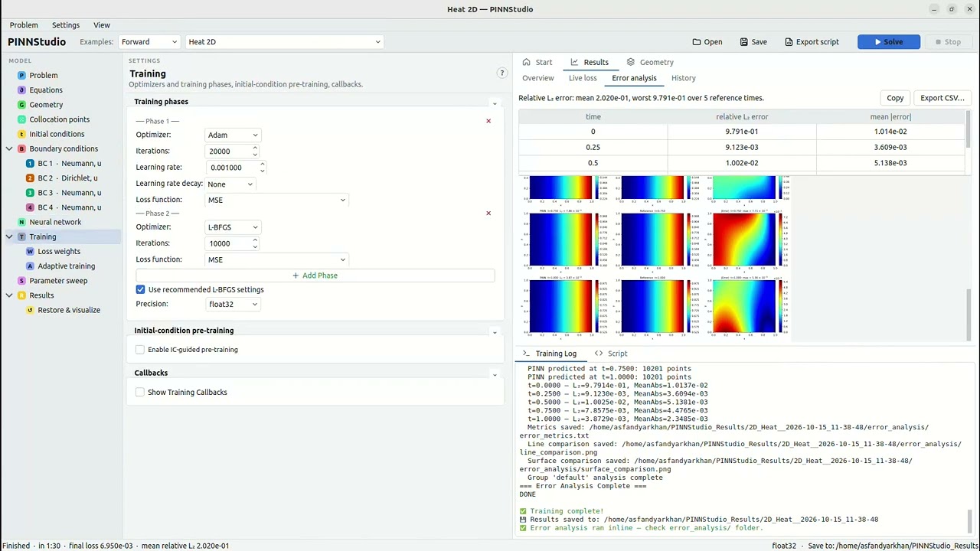Check Show Training Callbacks
Image resolution: width=980 pixels, height=551 pixels.
[x=140, y=392]
